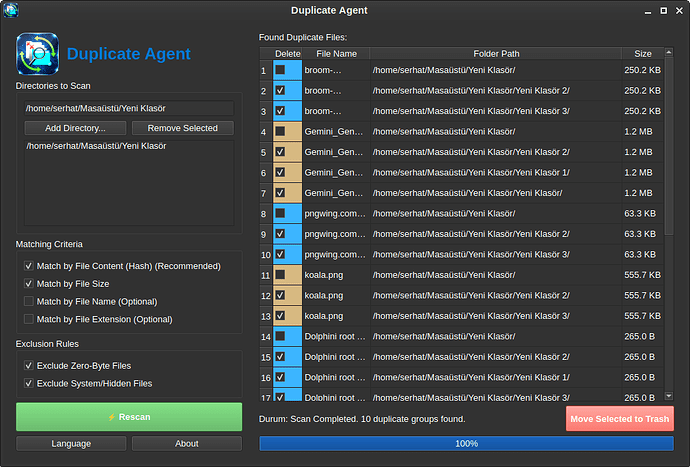Image resolution: width=690 pixels, height=467 pixels.
Task: Open the window menu icon in title bar
Action: point(12,10)
